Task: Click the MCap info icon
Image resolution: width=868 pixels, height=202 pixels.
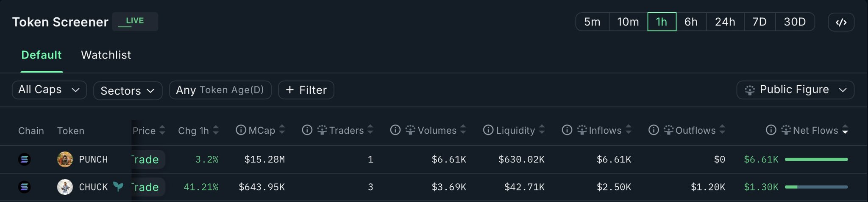Action: (241, 130)
